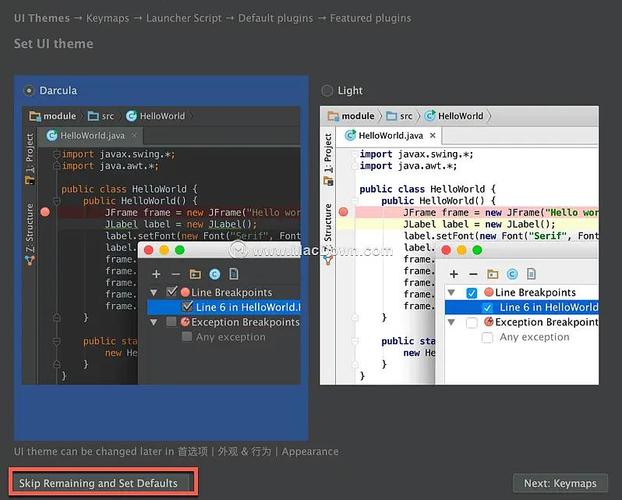
Task: Click group-by-package folder icon in Light preview
Action: click(493, 274)
